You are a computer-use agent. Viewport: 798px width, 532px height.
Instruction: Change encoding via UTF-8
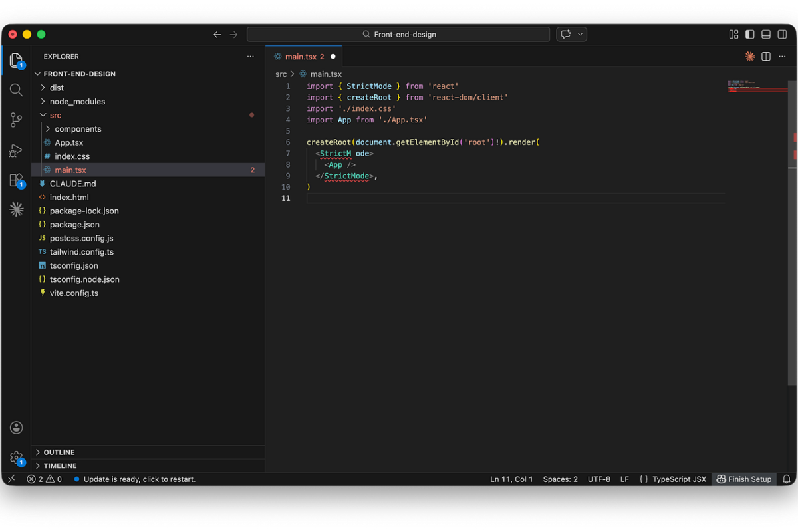click(598, 479)
